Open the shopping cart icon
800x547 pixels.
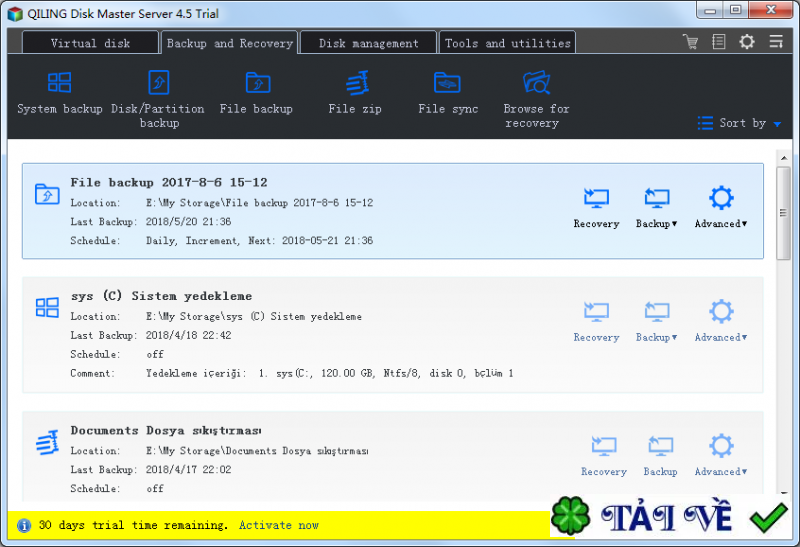pyautogui.click(x=691, y=42)
